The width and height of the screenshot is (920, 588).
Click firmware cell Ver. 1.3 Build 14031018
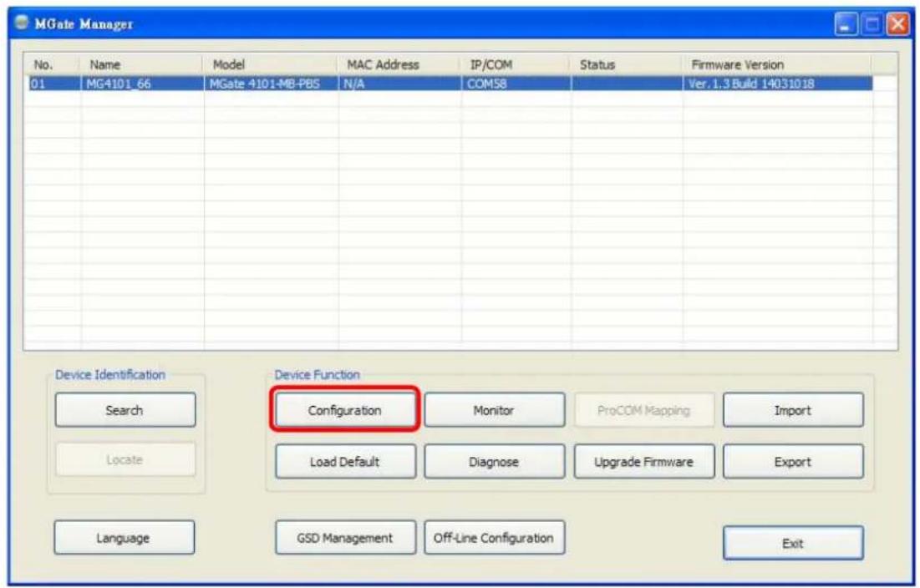777,84
